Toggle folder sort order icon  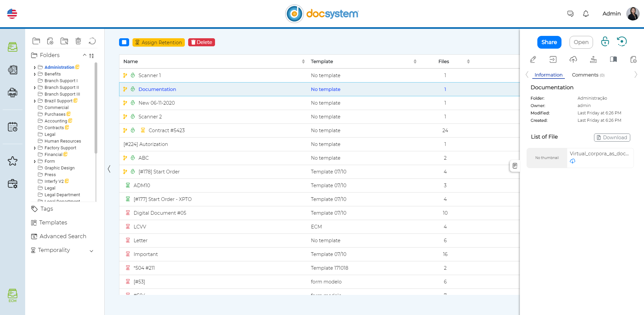92,56
